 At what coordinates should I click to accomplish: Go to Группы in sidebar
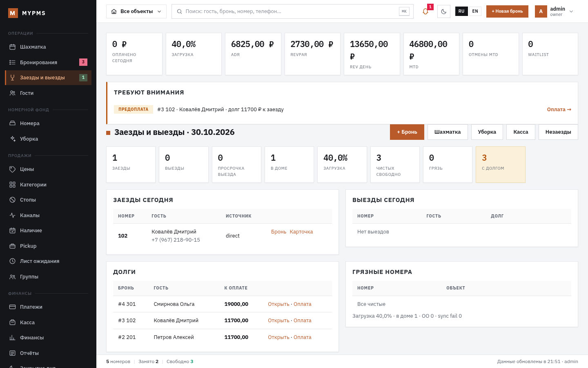(48, 277)
